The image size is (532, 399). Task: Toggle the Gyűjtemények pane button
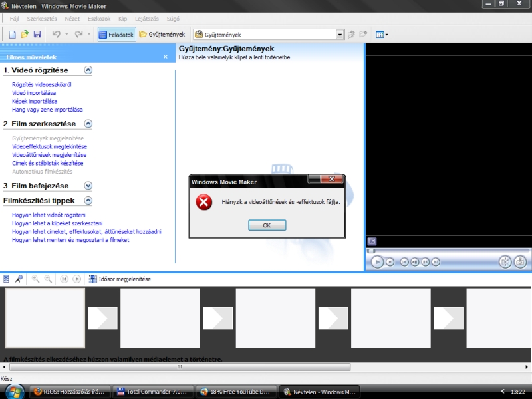[162, 35]
